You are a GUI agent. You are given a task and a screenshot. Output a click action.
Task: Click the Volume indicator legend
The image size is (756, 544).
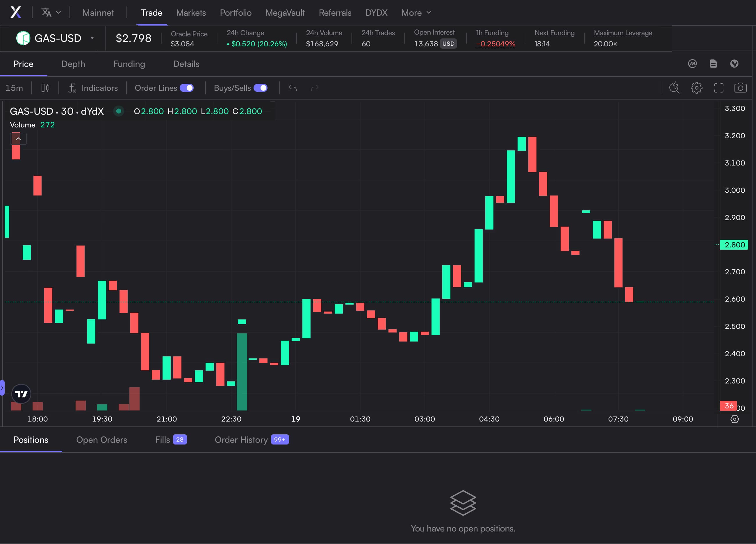click(x=32, y=125)
